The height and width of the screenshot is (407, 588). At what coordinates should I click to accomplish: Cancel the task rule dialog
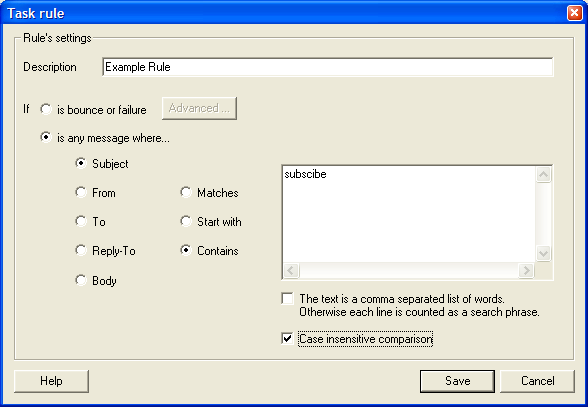537,381
